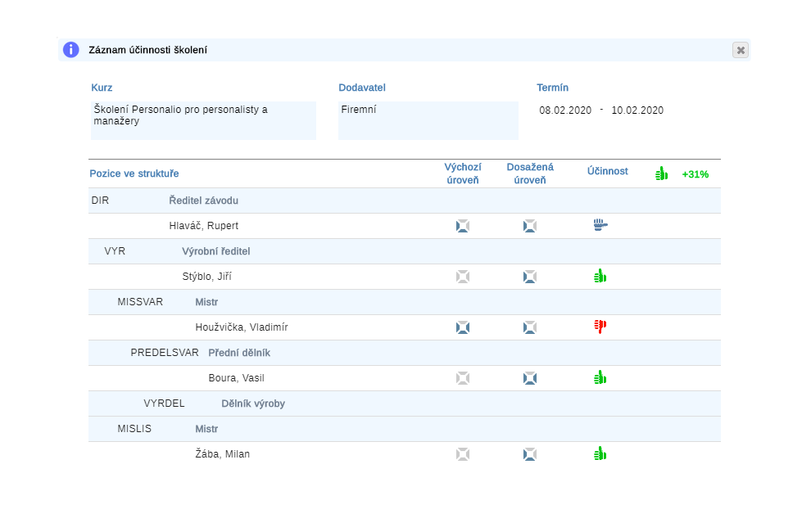811x532 pixels.
Task: Close the Záznam účinnosti školení dialog
Action: [741, 50]
